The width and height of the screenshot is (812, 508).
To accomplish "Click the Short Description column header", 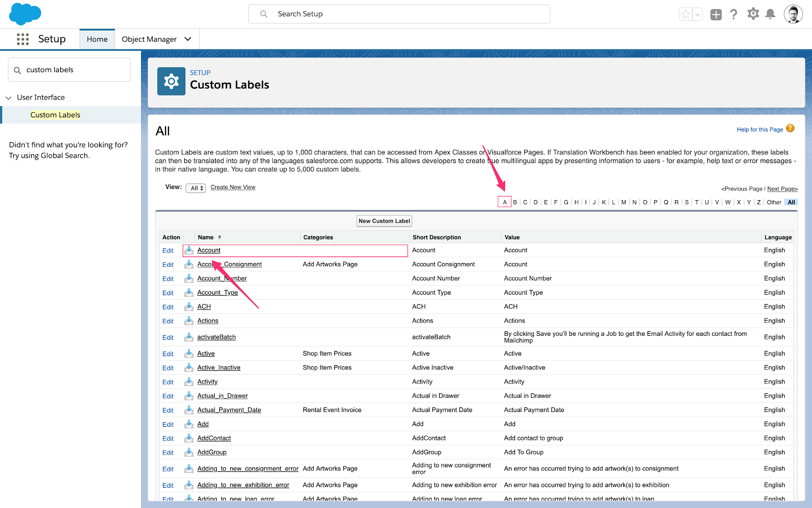I will (x=437, y=237).
